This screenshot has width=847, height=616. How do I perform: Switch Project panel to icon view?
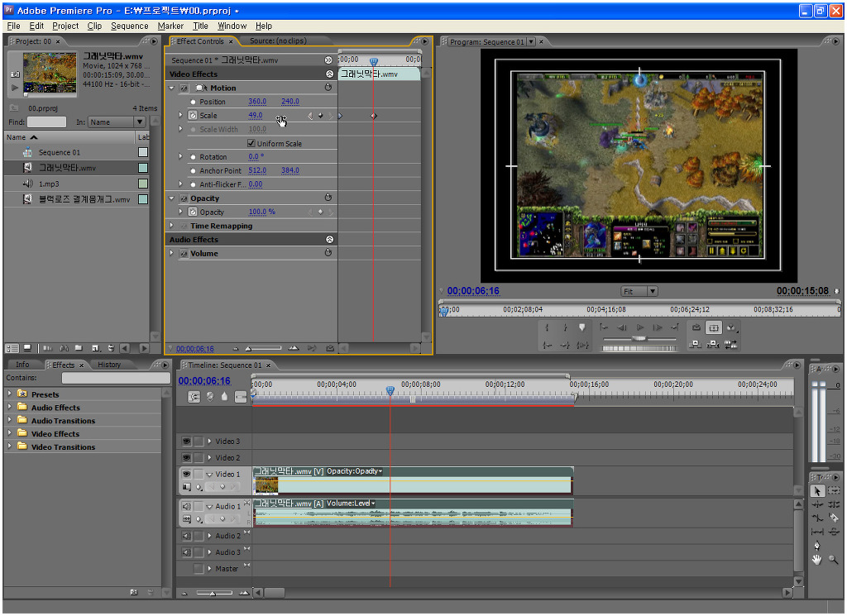[27, 348]
